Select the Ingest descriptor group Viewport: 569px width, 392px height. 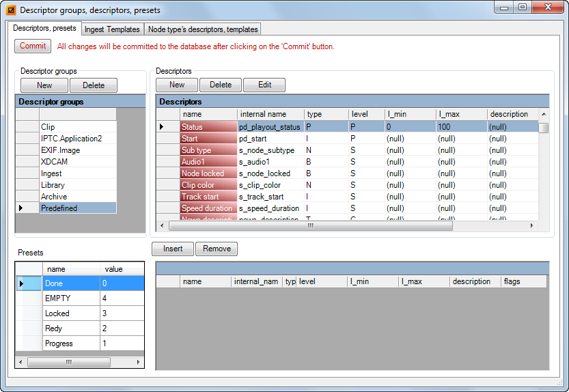[x=78, y=173]
